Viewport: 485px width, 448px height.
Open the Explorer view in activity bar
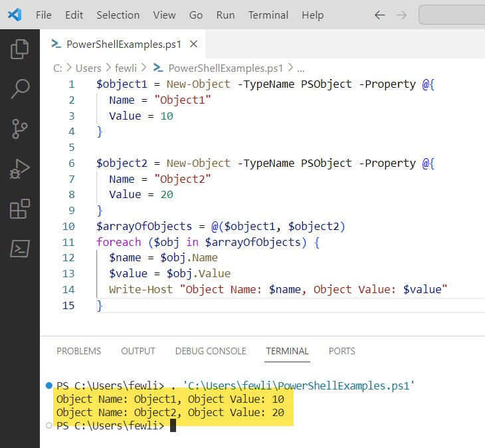tap(19, 49)
